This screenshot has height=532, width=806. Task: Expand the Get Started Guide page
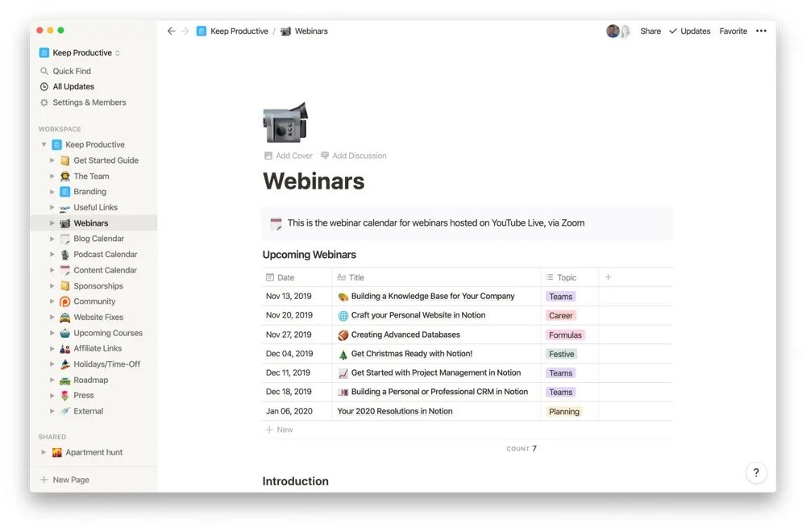click(x=52, y=160)
